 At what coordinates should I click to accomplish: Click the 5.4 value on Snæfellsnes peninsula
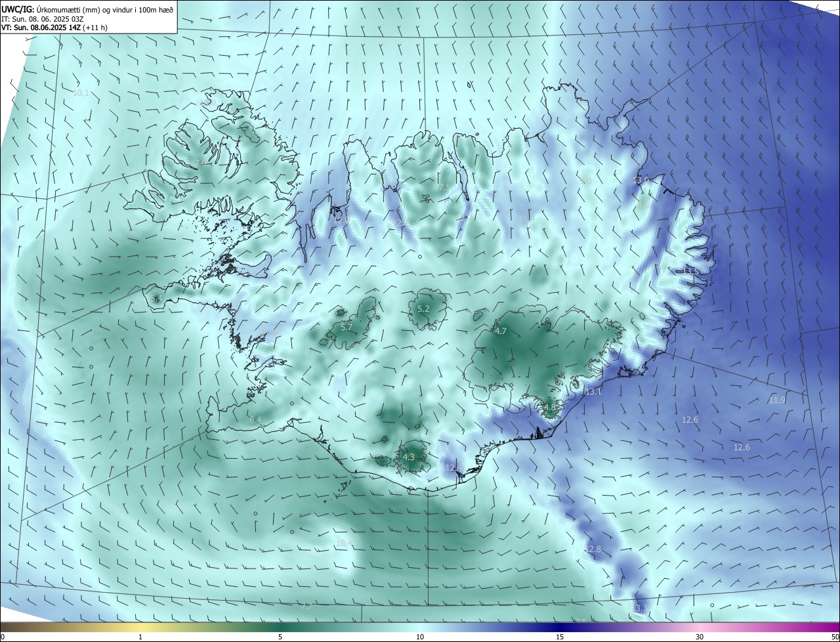click(156, 299)
